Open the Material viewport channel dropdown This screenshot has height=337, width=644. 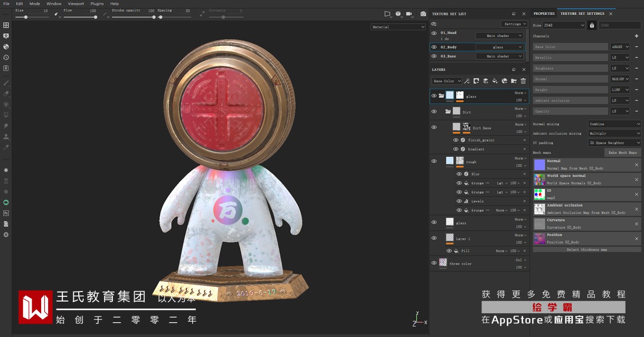point(398,27)
